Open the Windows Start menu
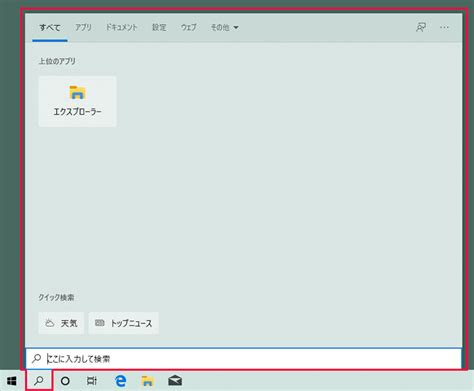Screen dimensions: 474x391 12,381
